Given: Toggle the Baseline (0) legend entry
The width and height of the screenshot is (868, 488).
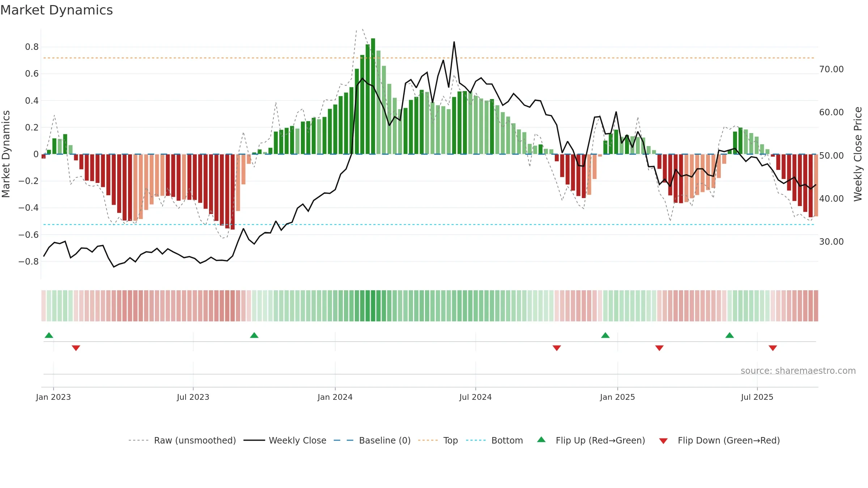Looking at the screenshot, I should [372, 440].
